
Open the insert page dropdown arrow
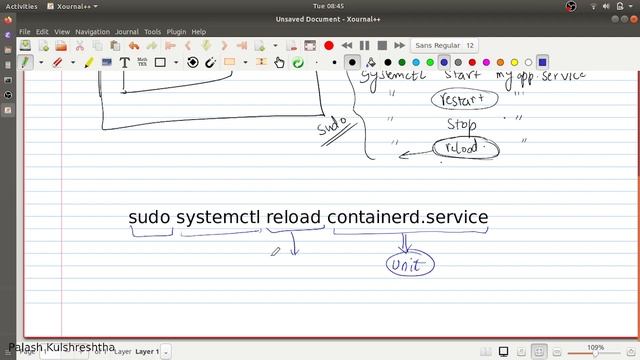point(275,45)
